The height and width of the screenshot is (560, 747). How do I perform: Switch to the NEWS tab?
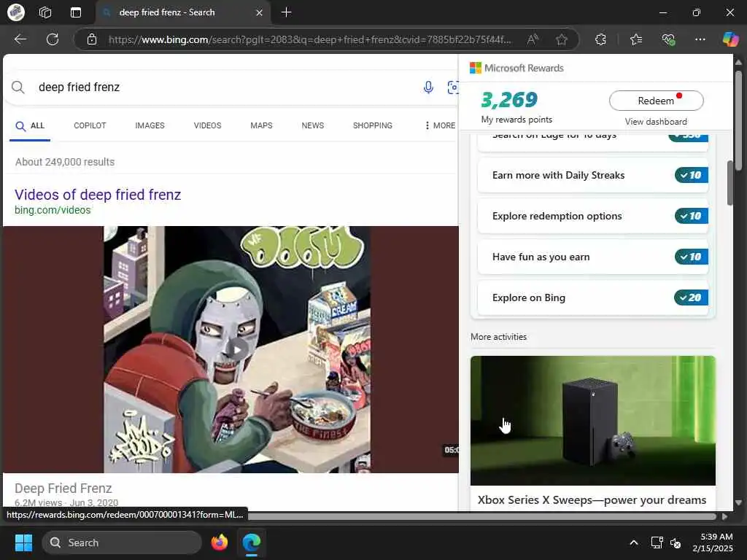point(312,125)
